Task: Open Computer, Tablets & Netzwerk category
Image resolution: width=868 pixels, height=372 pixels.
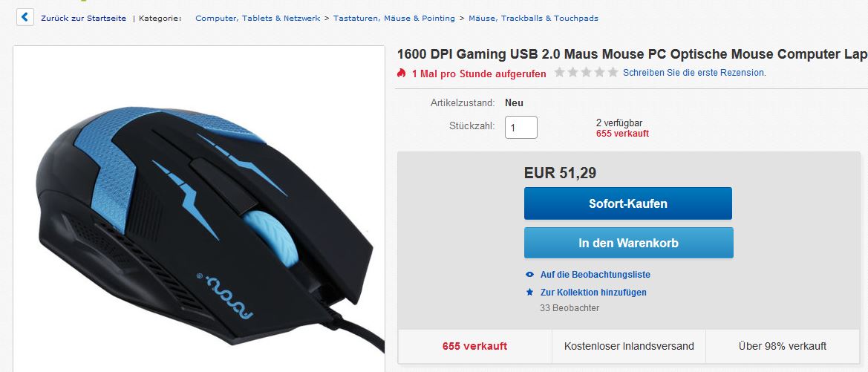Action: click(x=258, y=19)
